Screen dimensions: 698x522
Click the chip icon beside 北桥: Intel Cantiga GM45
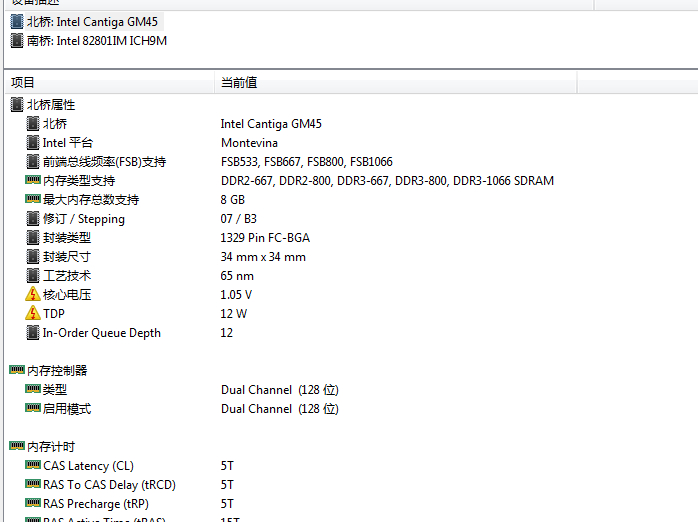pos(16,22)
